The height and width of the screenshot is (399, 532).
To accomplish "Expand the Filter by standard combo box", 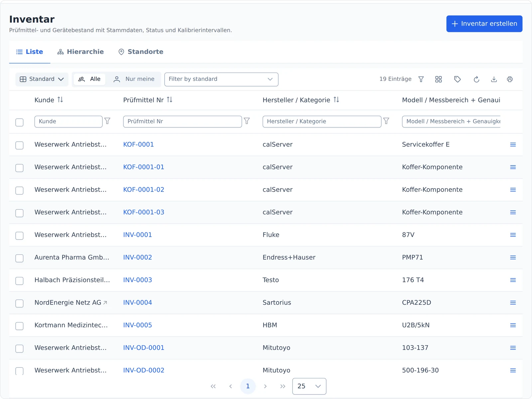I will click(221, 79).
